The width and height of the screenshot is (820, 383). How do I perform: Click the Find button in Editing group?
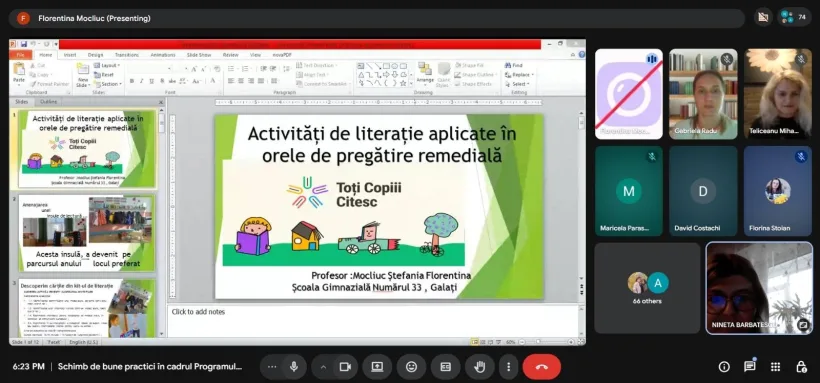[514, 65]
